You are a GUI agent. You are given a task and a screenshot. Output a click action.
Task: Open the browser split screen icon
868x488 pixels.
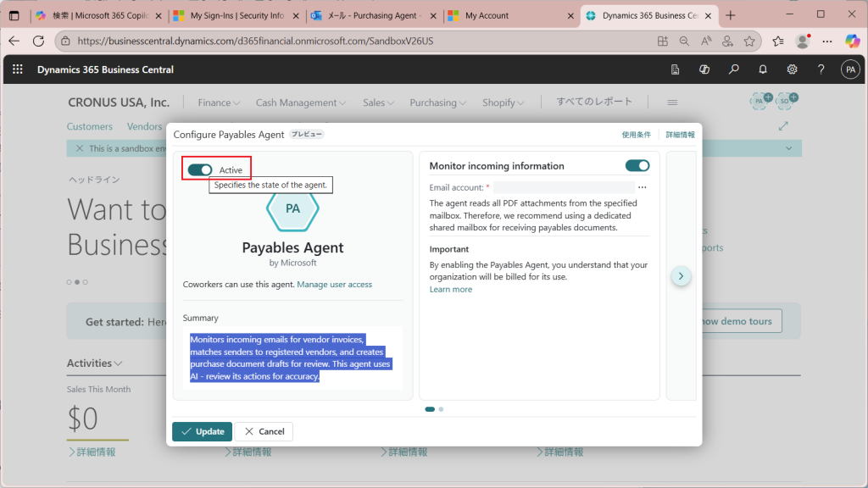[x=663, y=41]
